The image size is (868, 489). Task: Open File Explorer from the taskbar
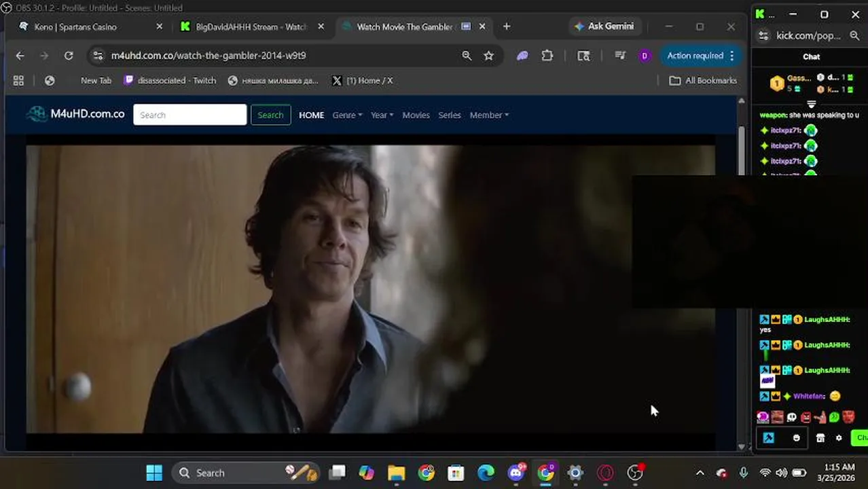397,473
